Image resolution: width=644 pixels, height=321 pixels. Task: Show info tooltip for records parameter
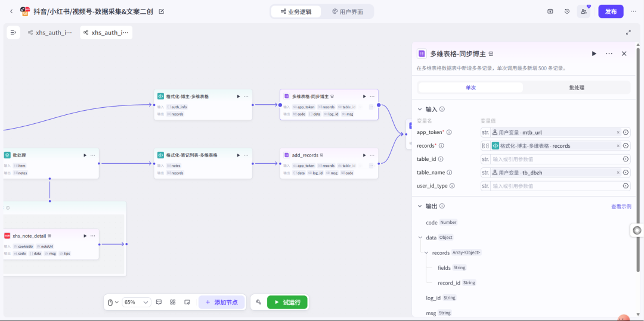(x=441, y=145)
